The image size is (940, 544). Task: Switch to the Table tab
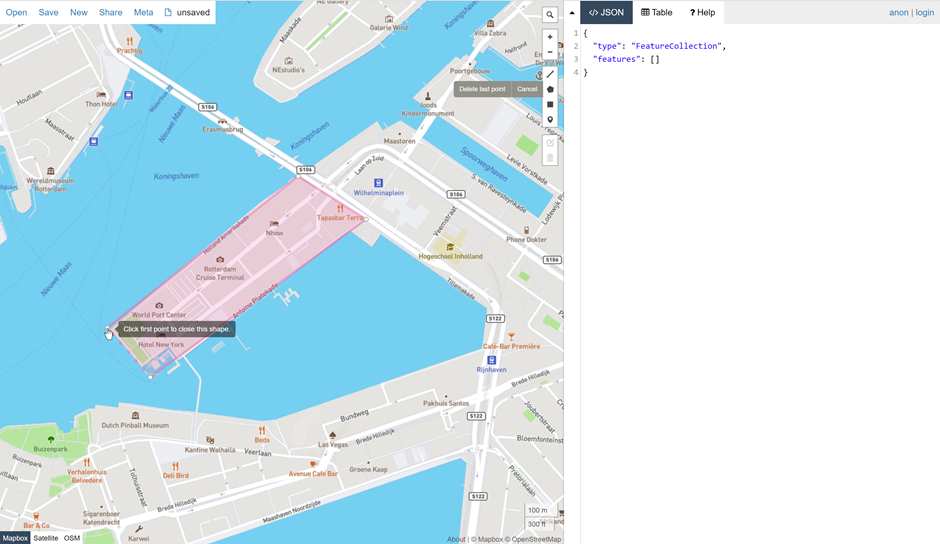pos(657,12)
